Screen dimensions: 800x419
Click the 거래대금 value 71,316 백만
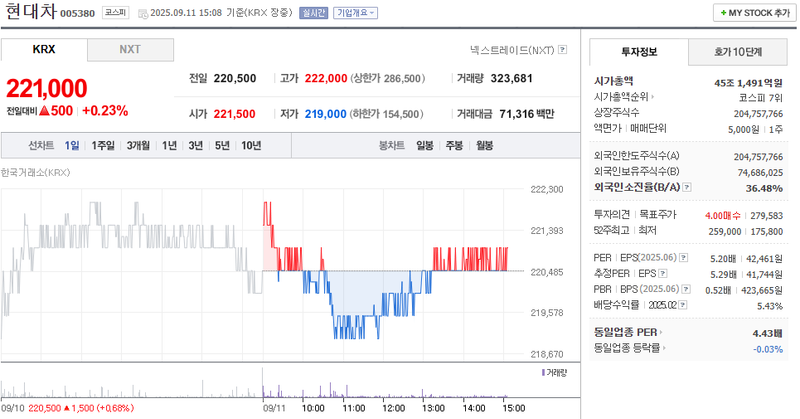click(527, 114)
